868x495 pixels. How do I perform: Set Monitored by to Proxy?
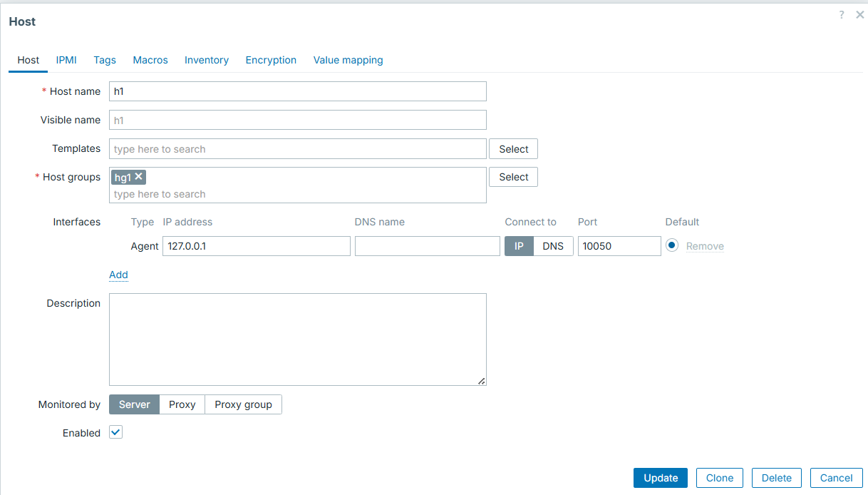182,404
